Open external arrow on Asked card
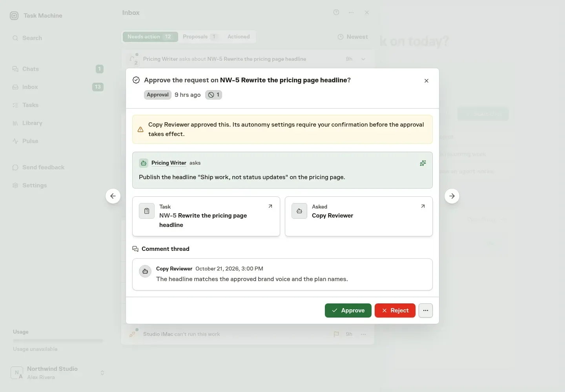The width and height of the screenshot is (565, 392). click(x=423, y=206)
